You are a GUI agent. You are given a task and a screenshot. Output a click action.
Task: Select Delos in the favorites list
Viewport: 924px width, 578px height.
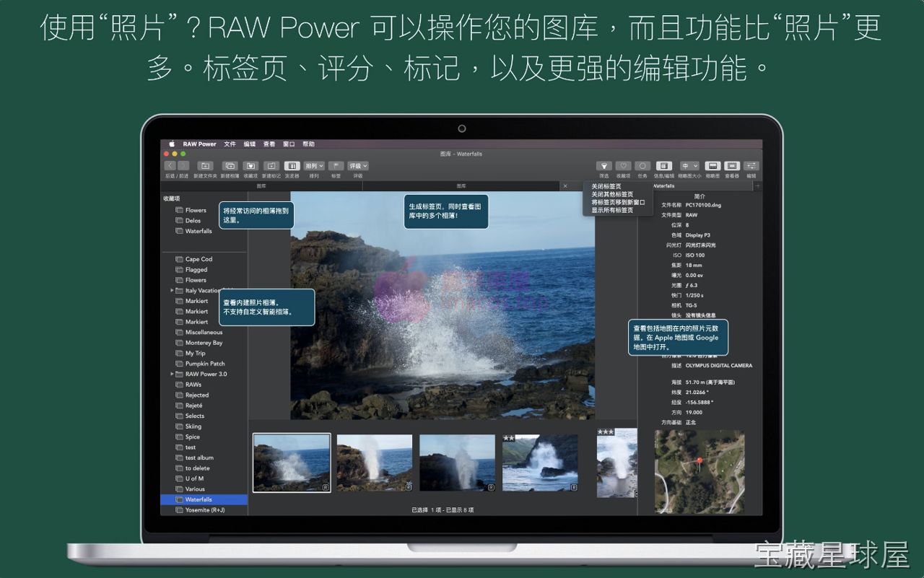[193, 221]
